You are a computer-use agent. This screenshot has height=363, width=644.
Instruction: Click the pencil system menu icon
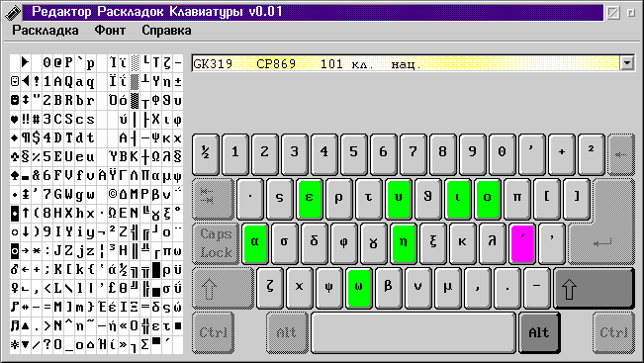coord(12,12)
